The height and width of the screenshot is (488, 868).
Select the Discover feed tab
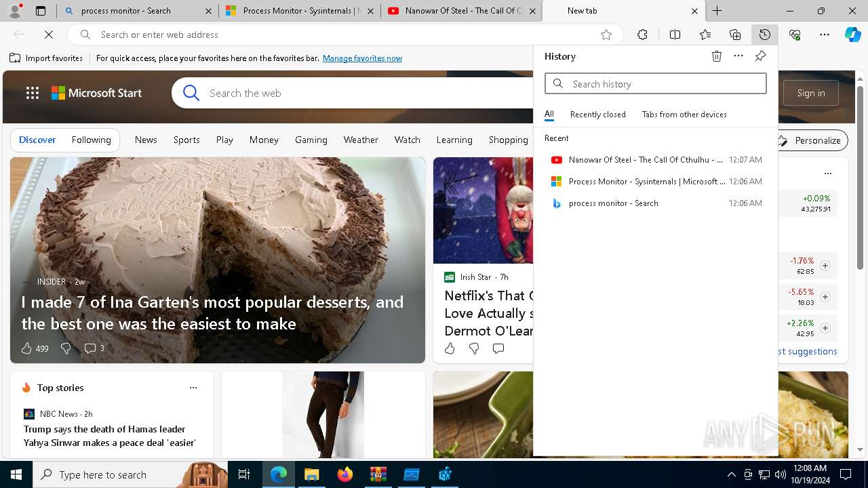coord(37,140)
